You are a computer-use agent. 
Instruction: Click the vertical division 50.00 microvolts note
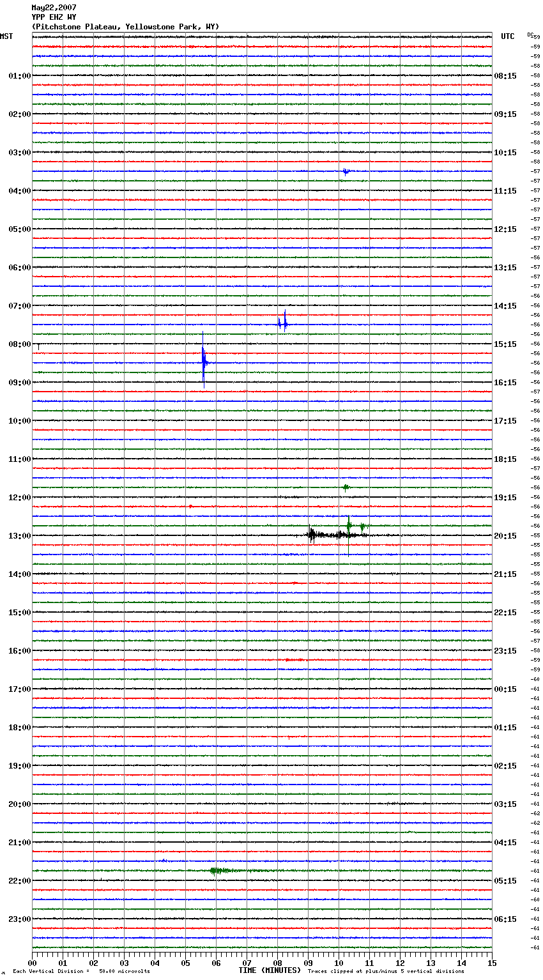point(82,972)
